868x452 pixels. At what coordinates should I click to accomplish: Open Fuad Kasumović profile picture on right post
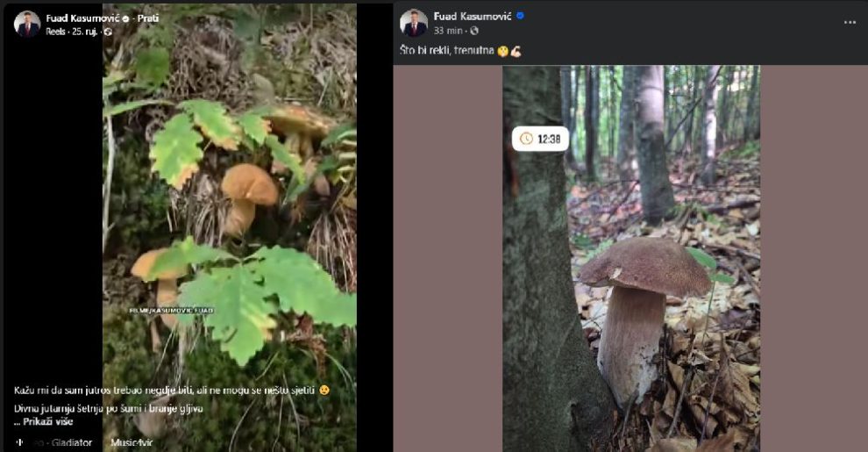coord(414,23)
